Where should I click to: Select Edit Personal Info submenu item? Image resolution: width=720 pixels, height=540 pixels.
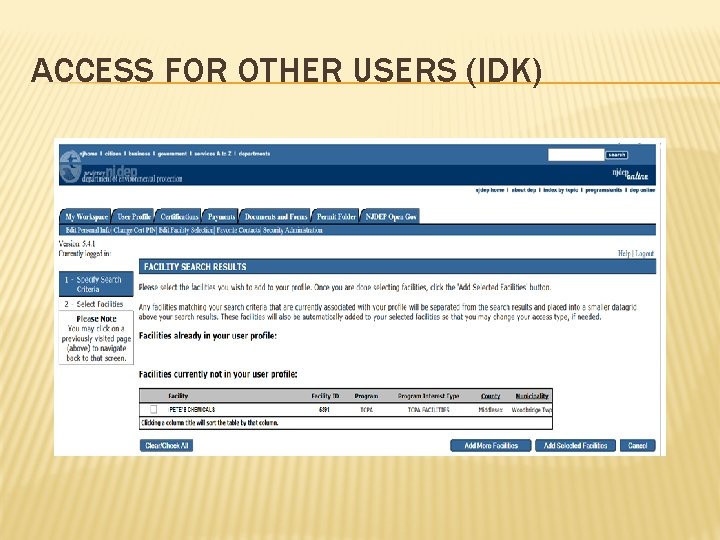[88, 230]
